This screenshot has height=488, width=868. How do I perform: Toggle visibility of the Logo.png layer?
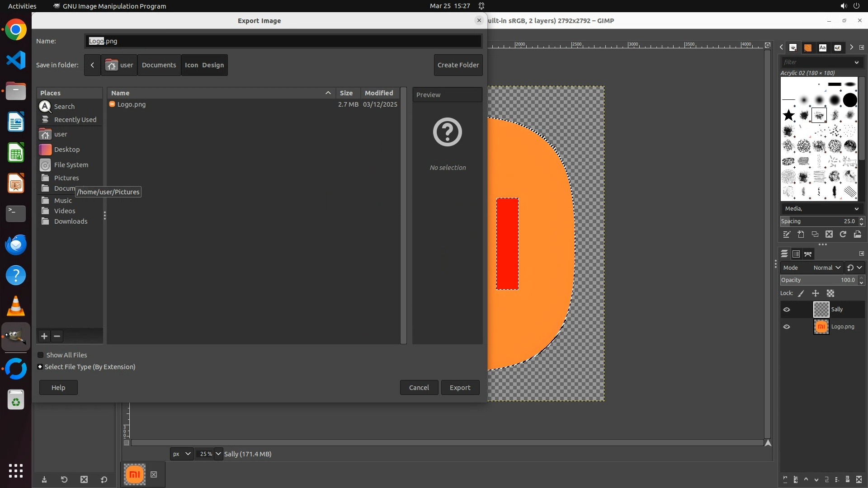click(787, 327)
